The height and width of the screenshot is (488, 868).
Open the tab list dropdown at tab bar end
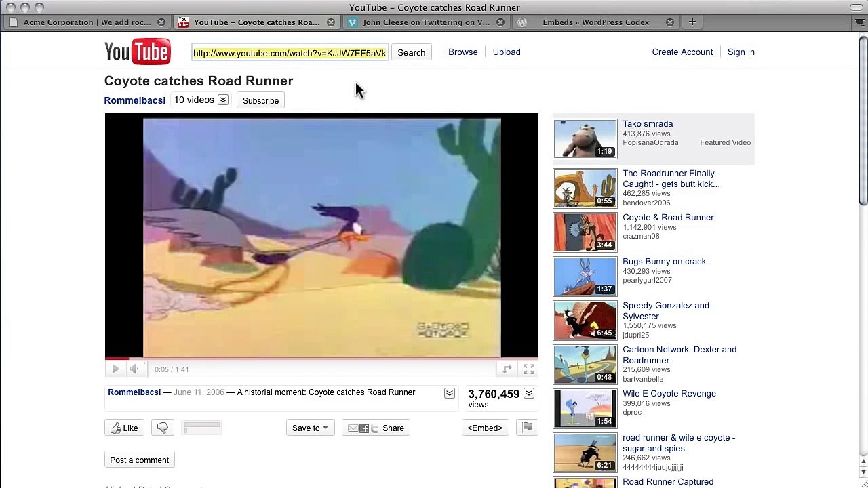click(x=860, y=22)
